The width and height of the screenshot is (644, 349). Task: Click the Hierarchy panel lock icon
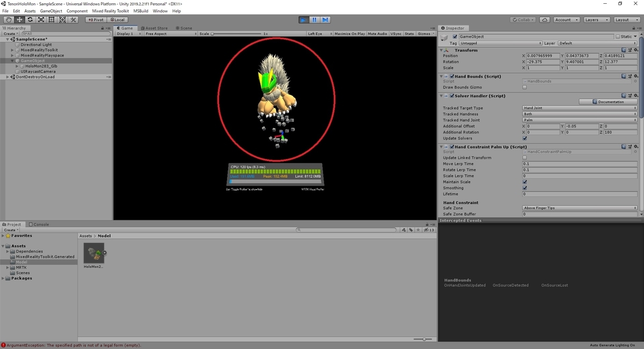click(102, 28)
